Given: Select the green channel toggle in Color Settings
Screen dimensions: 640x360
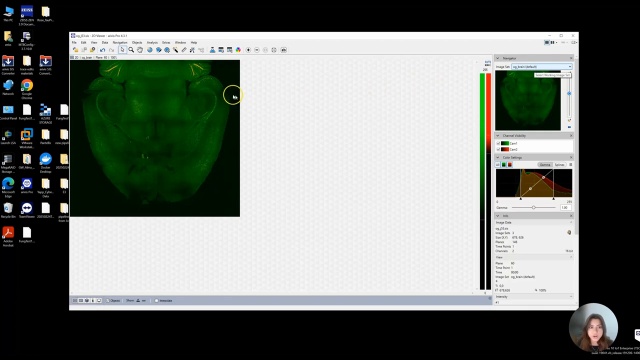Looking at the screenshot, I should click(504, 164).
